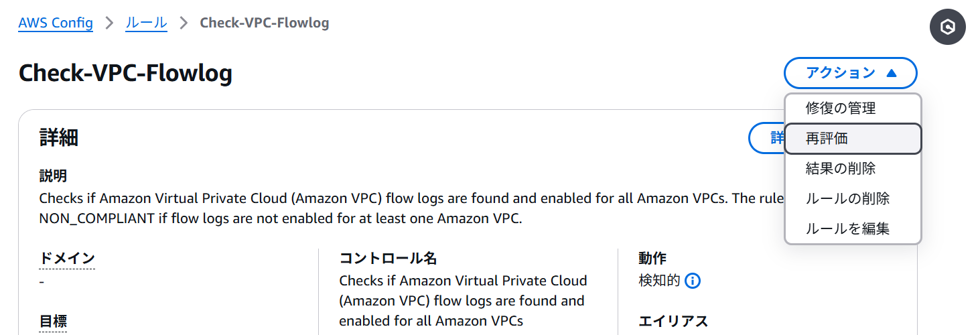This screenshot has width=980, height=335.
Task: Click the Check-VPC-Flowlog breadcrumb item
Action: coord(265,23)
